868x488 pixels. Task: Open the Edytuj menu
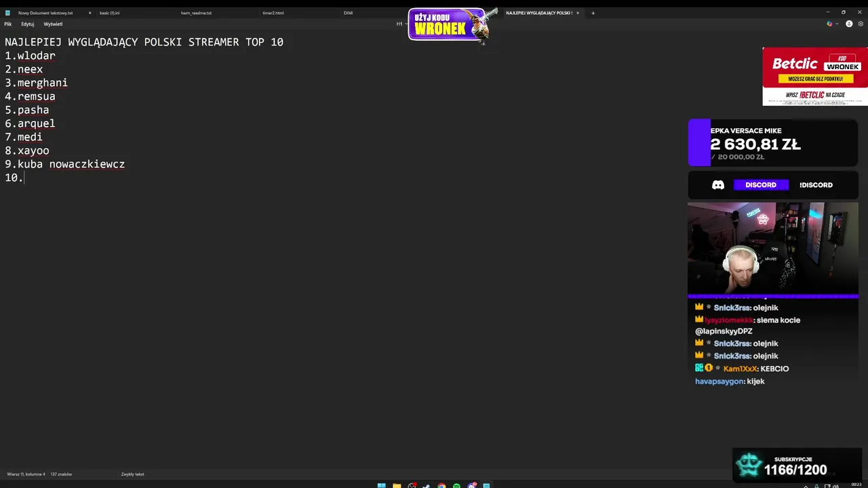tap(27, 24)
